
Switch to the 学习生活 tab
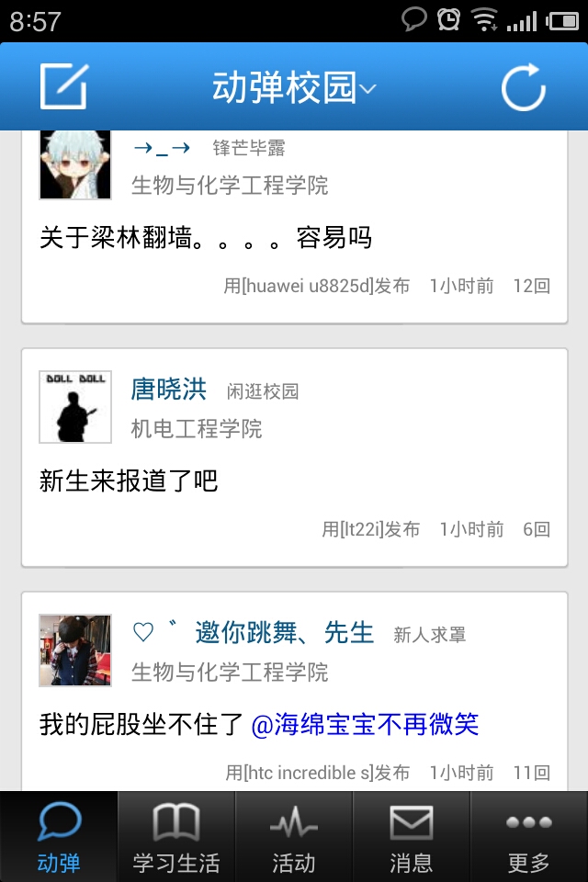[x=176, y=837]
